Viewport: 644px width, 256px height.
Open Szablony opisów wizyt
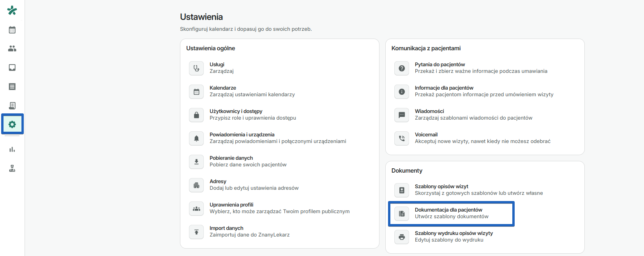[x=441, y=187]
